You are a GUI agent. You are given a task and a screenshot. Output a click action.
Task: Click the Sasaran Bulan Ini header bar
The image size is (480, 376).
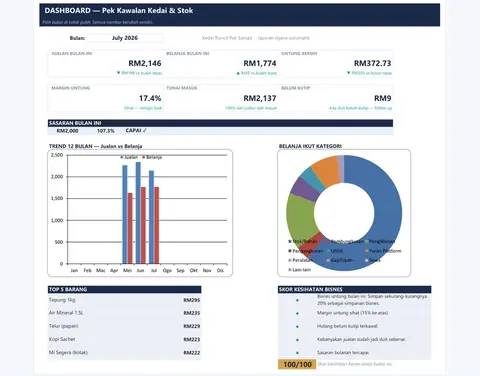[220, 123]
